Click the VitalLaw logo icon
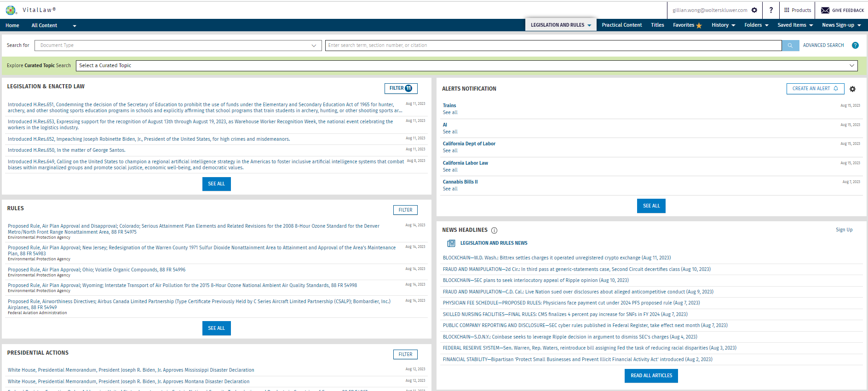 click(11, 10)
